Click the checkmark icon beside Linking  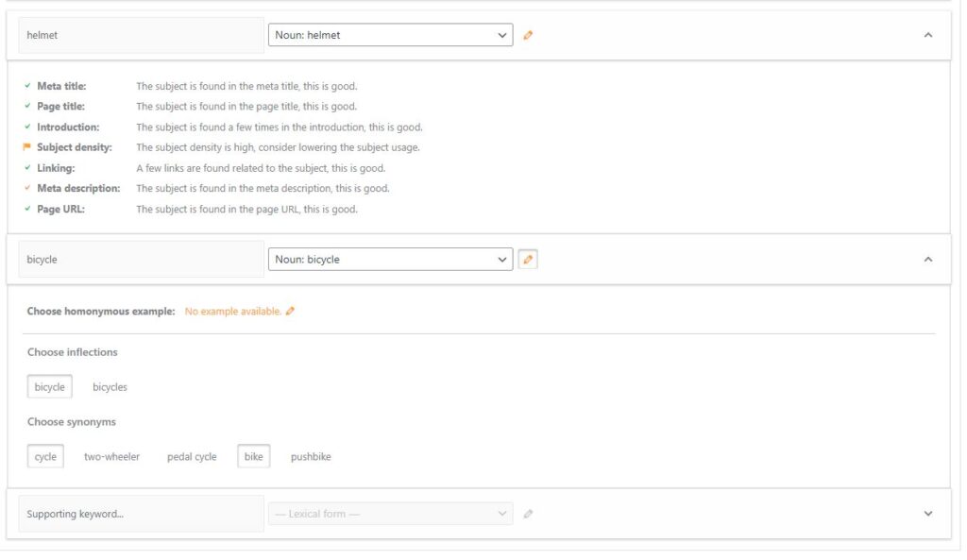click(27, 168)
